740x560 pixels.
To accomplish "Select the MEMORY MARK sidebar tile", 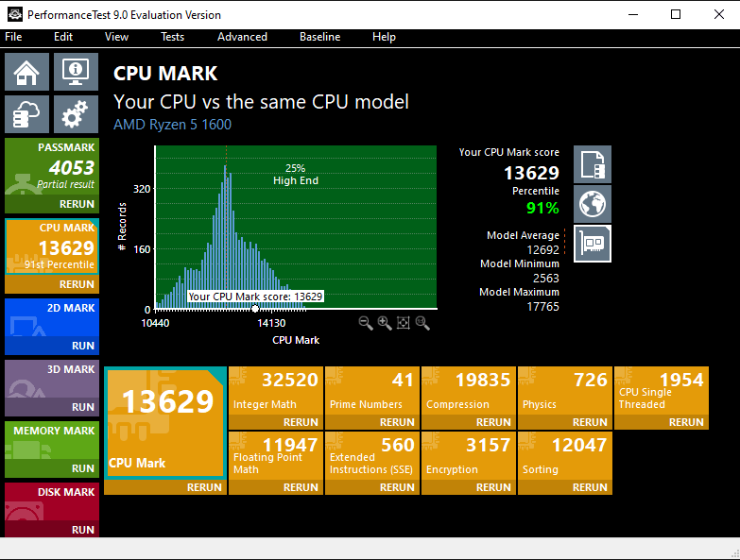I will 52,440.
